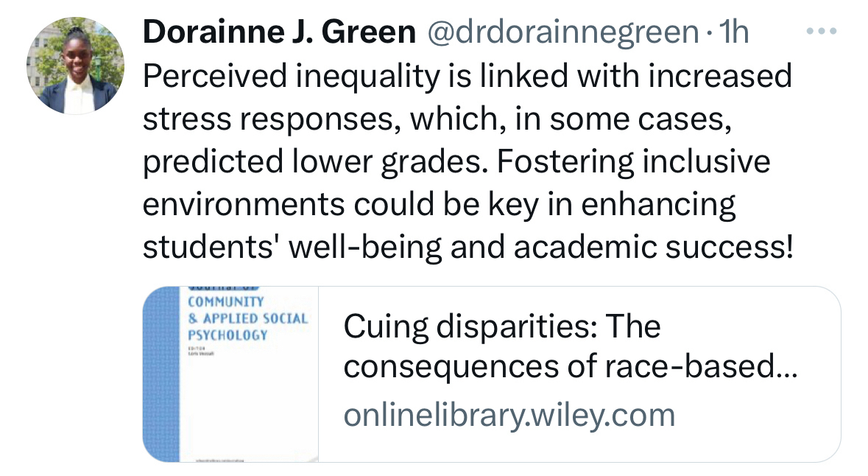This screenshot has height=476, width=868.
Task: Click the 'students' well-being and academic success' line
Action: tap(468, 248)
